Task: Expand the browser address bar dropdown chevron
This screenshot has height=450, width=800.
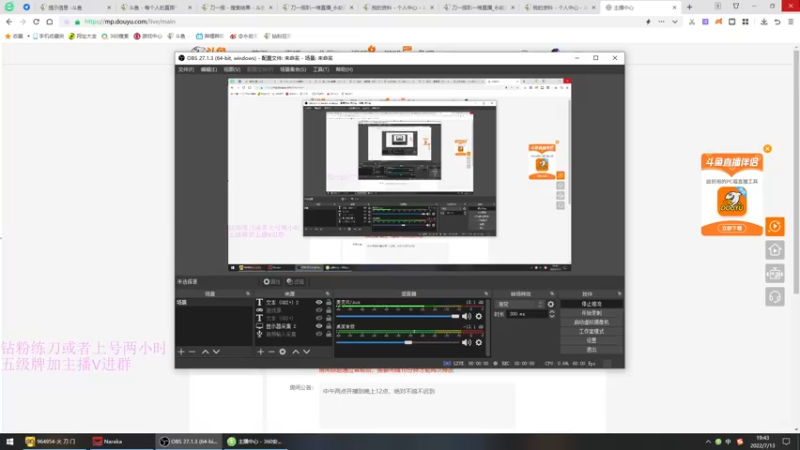Action: 674,22
